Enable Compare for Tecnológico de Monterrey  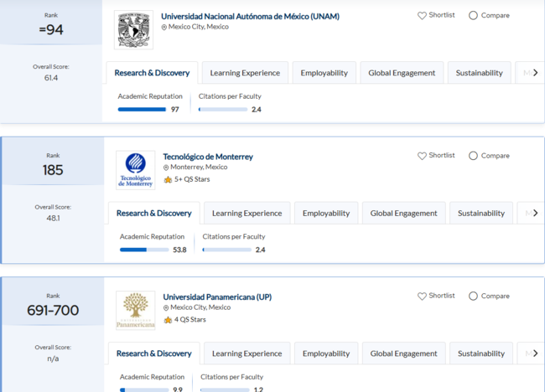point(473,156)
